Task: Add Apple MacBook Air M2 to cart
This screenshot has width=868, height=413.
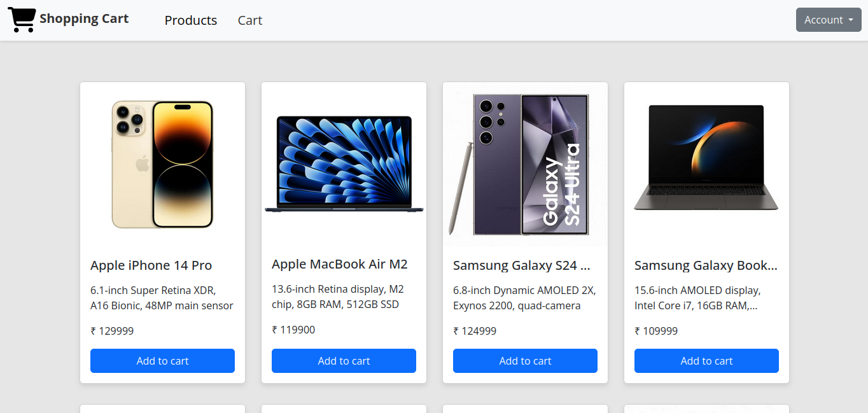Action: [x=344, y=361]
